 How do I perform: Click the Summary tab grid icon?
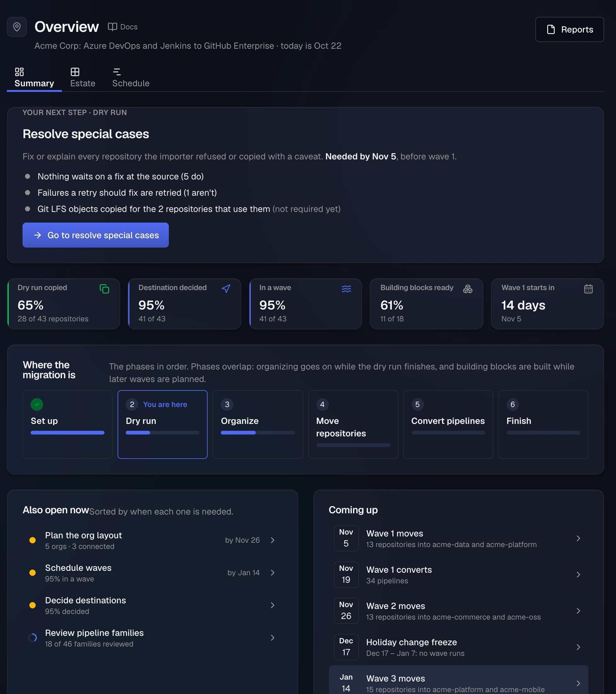(x=19, y=72)
